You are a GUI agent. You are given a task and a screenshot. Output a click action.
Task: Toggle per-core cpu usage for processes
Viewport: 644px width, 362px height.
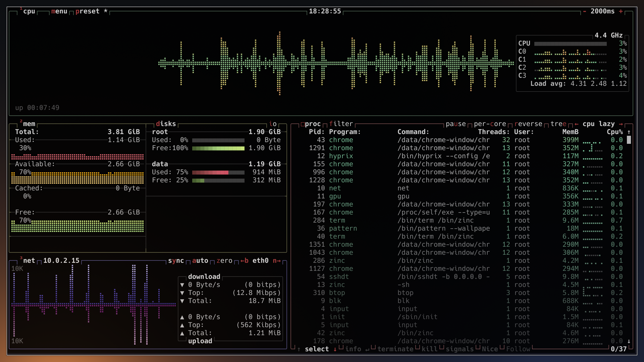pyautogui.click(x=490, y=124)
